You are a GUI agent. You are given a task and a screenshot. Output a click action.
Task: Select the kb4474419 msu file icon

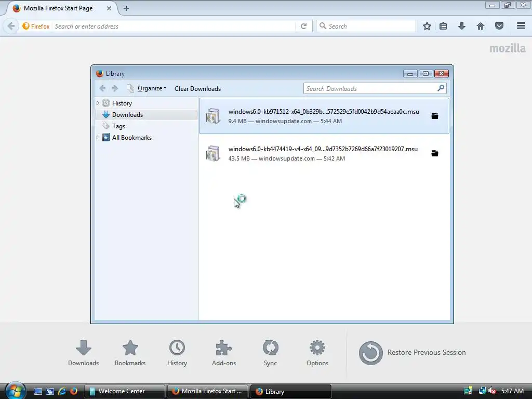tap(213, 153)
